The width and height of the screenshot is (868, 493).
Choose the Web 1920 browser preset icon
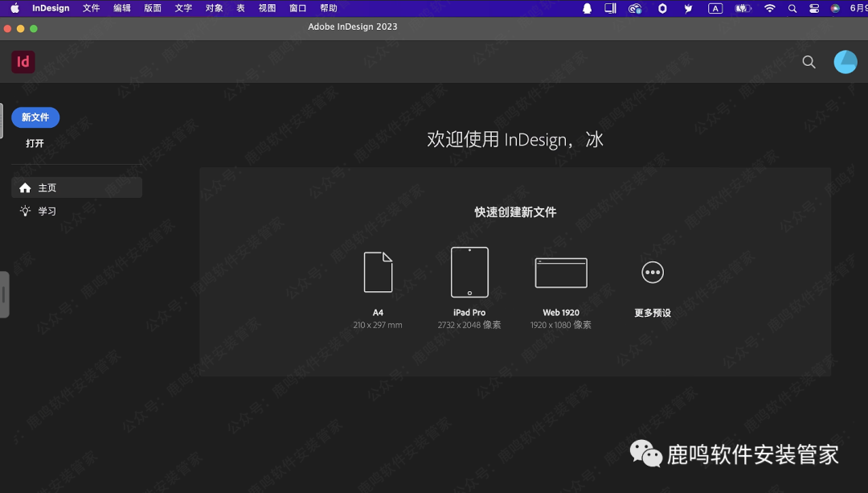[x=561, y=272]
